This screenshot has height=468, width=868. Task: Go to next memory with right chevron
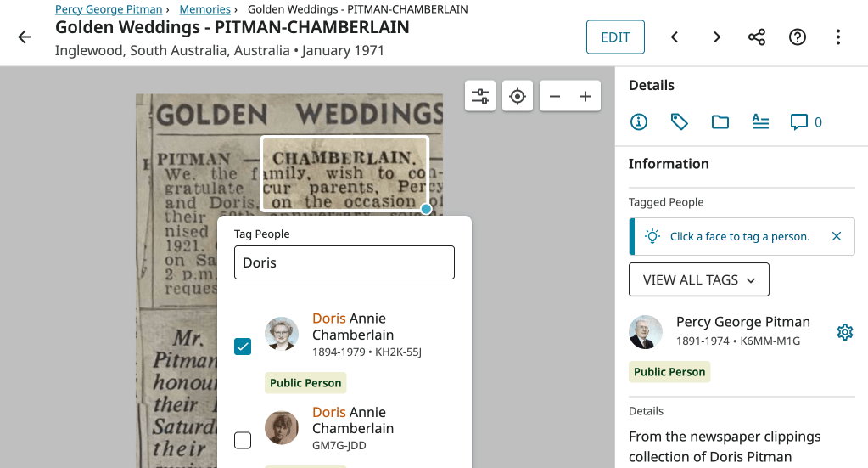[x=717, y=37]
